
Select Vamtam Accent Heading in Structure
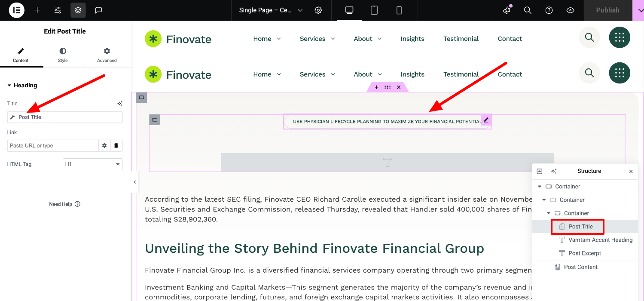[600, 240]
